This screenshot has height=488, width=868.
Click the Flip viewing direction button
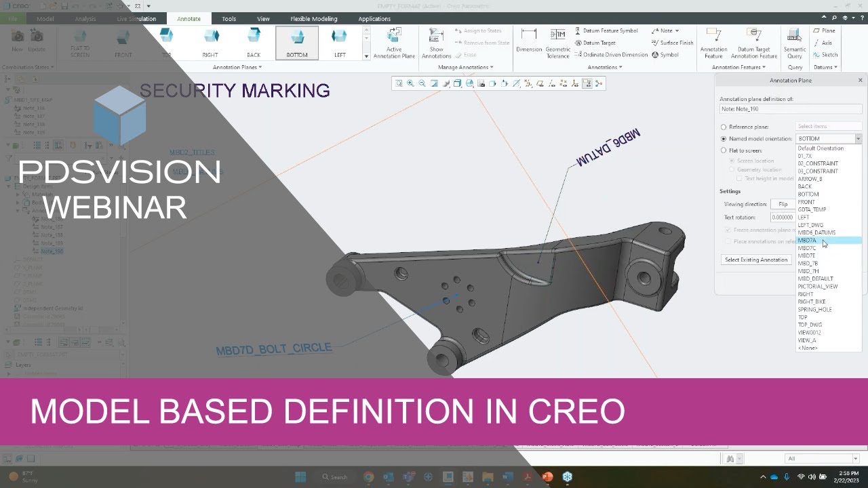click(x=783, y=204)
